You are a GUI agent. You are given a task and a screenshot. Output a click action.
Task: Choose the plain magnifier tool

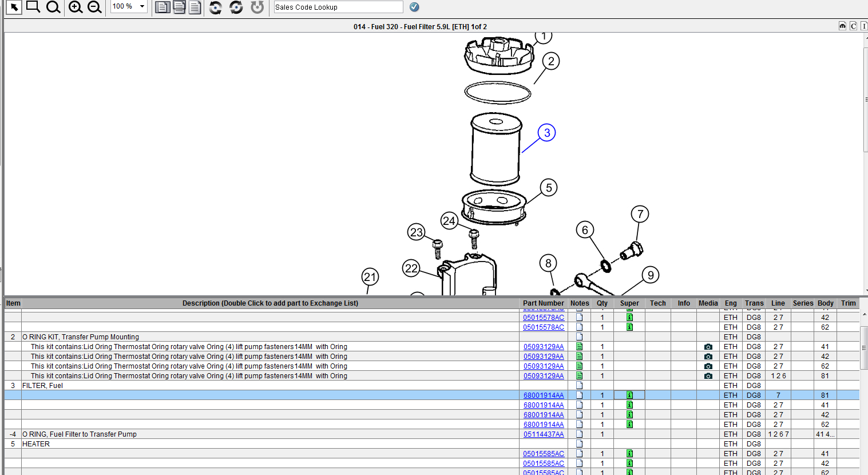[x=53, y=7]
